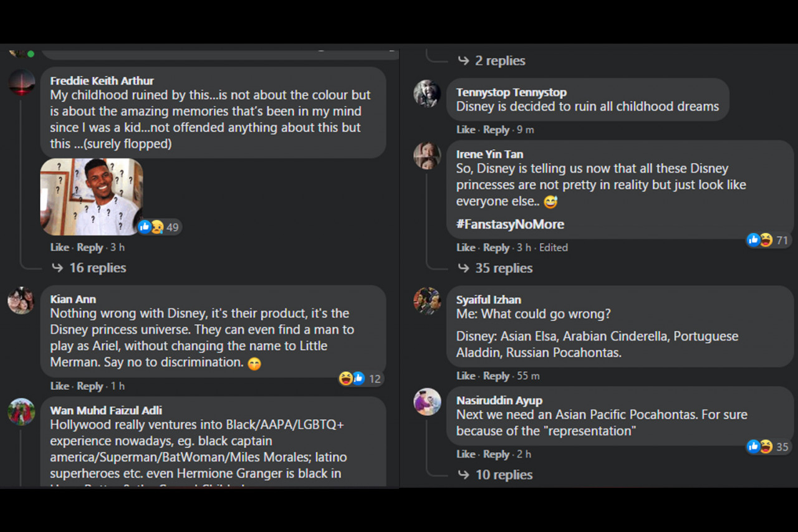Viewport: 798px width, 532px height.
Task: View reactions on Nasiruddin Ayup's comment (35)
Action: click(x=768, y=446)
